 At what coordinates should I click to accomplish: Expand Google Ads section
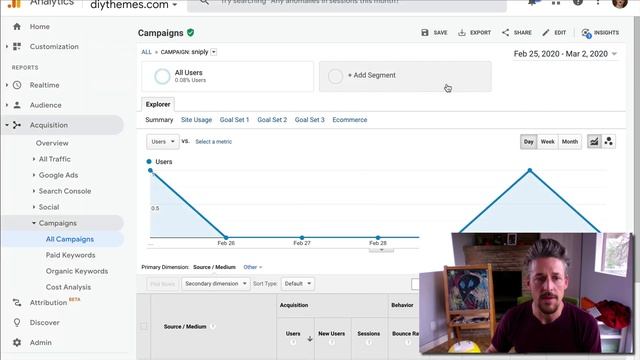34,175
